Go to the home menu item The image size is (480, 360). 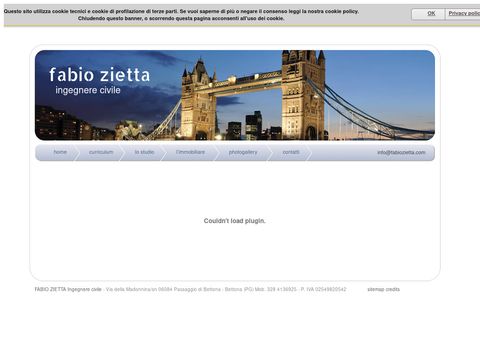click(x=60, y=152)
